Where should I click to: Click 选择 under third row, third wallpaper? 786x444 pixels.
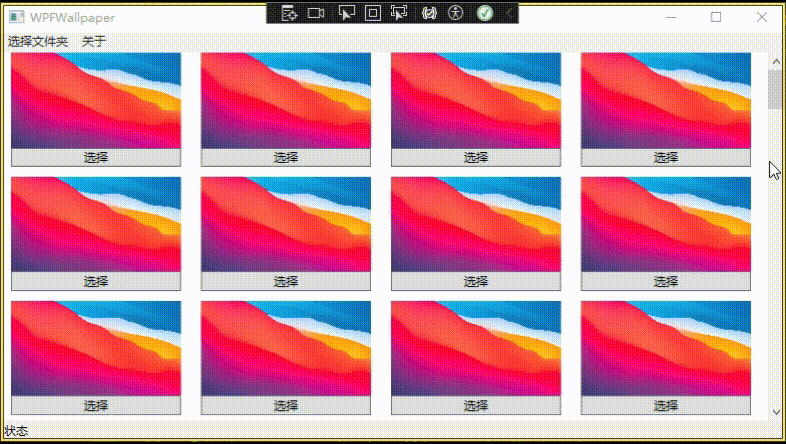coord(476,405)
